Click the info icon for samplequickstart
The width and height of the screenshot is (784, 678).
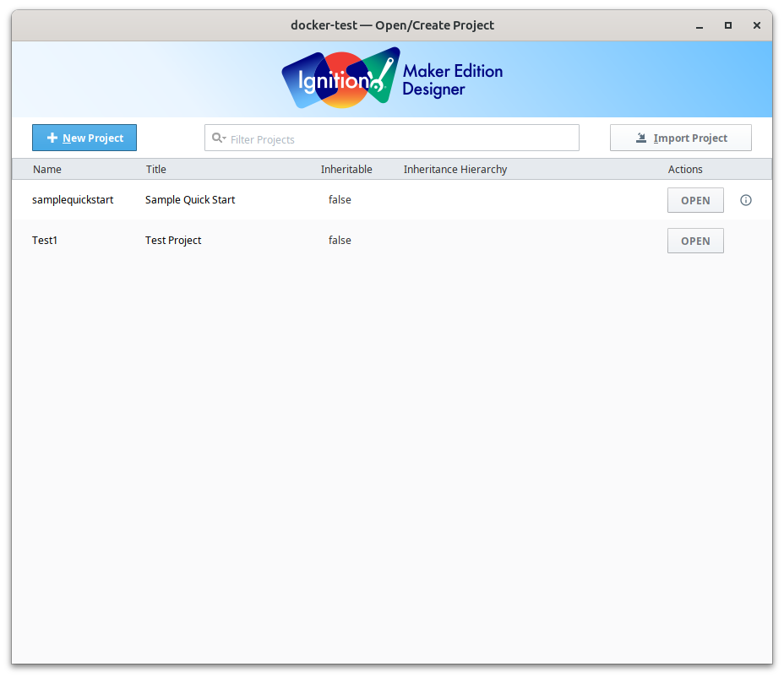click(745, 200)
